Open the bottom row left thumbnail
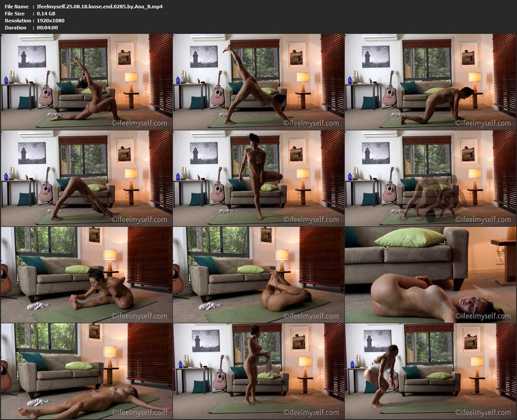 click(x=87, y=371)
